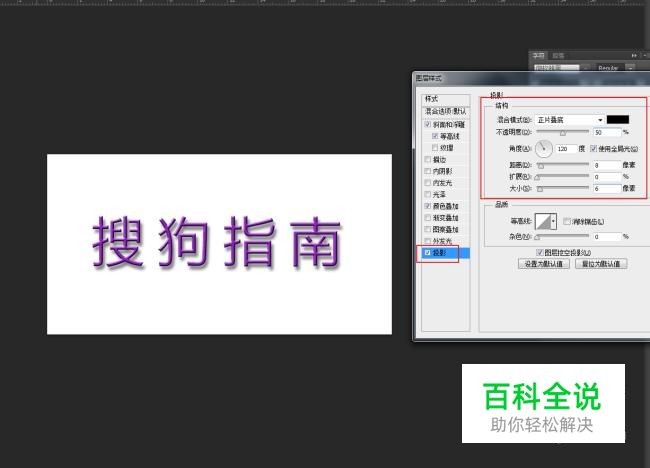650x468 pixels.
Task: Enable the 描边 style checkbox
Action: [427, 159]
